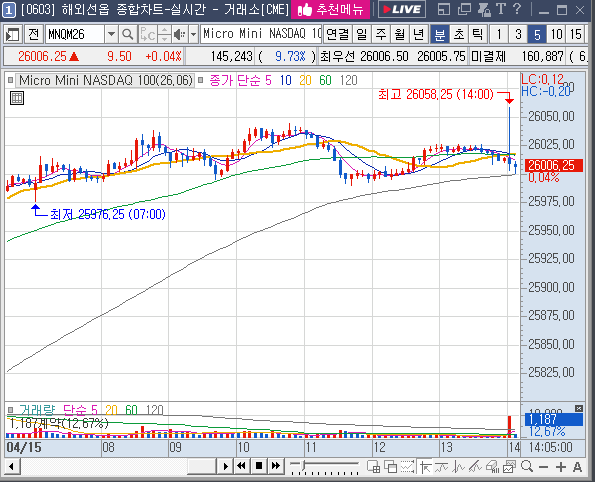Set interval to 10 minutes

click(557, 35)
